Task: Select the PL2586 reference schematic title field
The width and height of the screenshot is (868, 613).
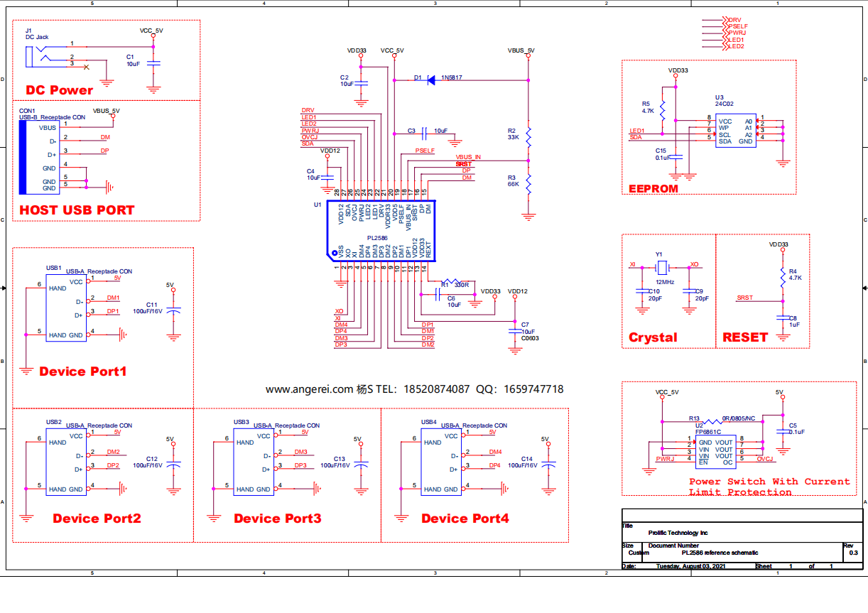Action: coord(720,553)
